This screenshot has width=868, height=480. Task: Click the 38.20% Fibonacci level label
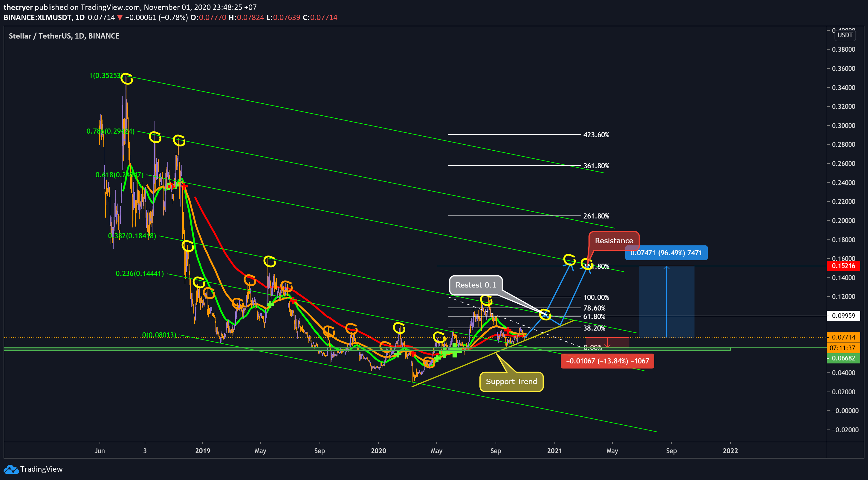(595, 328)
